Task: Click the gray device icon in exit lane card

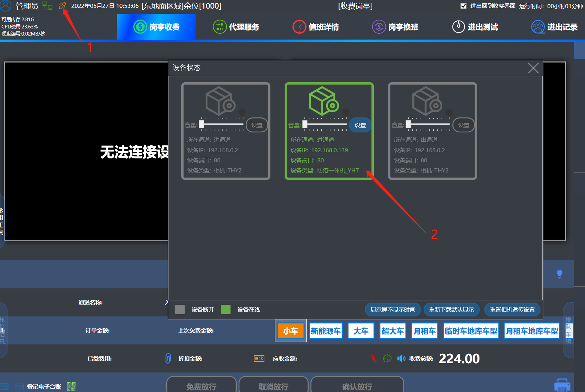Action: [x=427, y=101]
